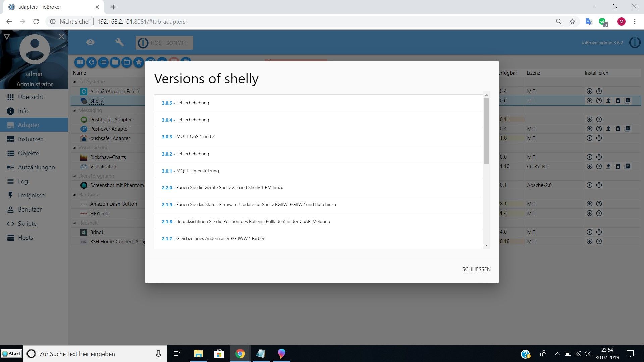Click trash delete icon in Shelly row
Screen dimensions: 644x362
(x=618, y=101)
